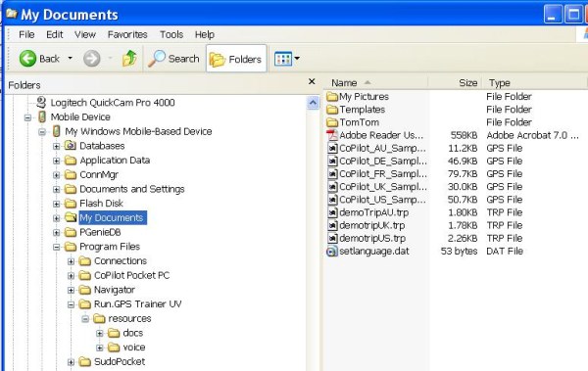Open the Tools menu
This screenshot has width=588, height=371.
click(171, 34)
